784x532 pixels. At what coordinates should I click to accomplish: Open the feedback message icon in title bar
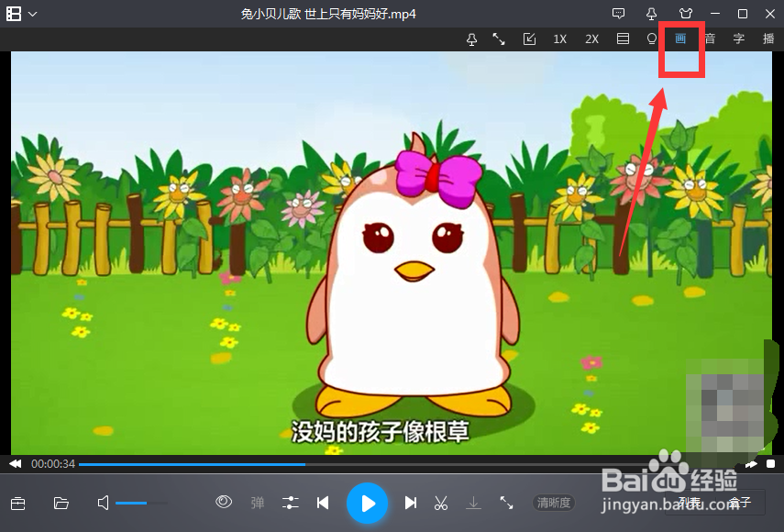pyautogui.click(x=619, y=14)
